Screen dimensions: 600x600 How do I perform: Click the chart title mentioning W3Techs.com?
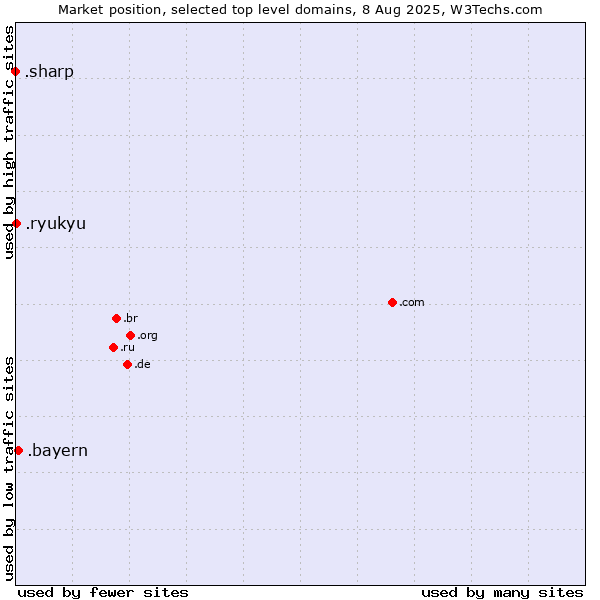[300, 10]
